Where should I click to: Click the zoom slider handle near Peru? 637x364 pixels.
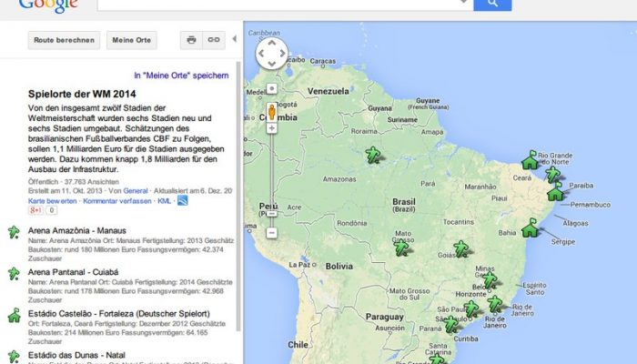pos(272,214)
